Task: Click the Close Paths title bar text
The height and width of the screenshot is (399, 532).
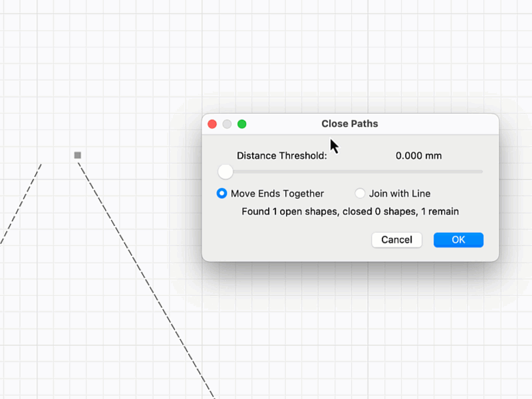Action: [x=350, y=124]
